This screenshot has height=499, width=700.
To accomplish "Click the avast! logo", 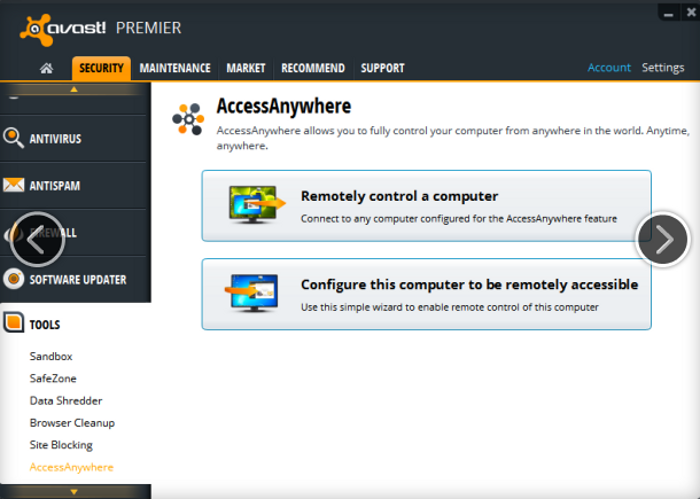I will tap(62, 29).
